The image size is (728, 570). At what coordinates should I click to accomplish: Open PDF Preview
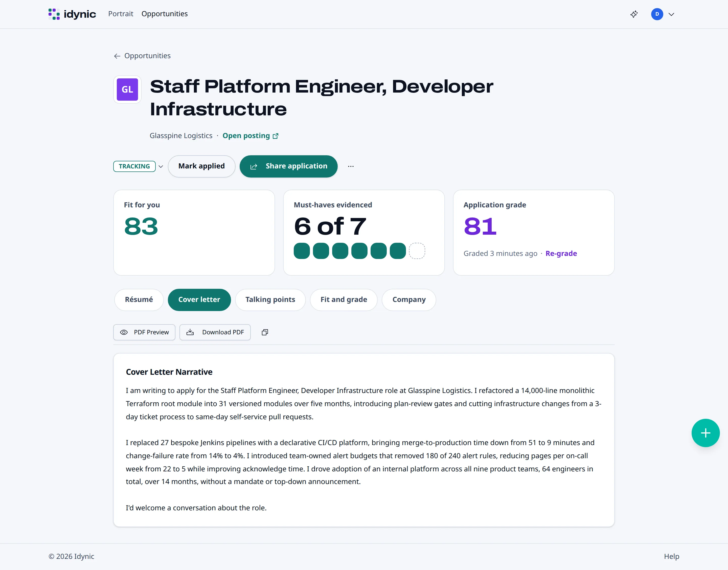point(144,332)
